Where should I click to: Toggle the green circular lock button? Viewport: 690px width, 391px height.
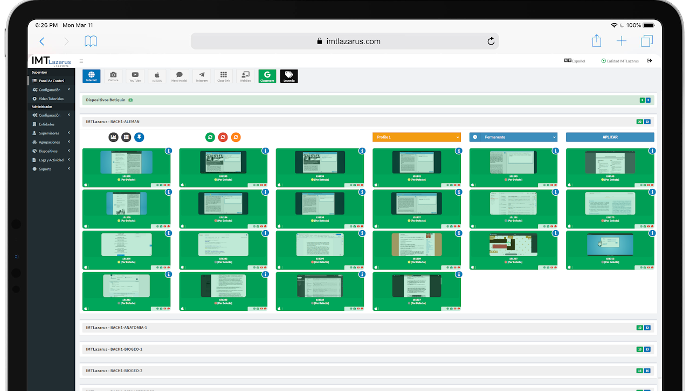[210, 137]
